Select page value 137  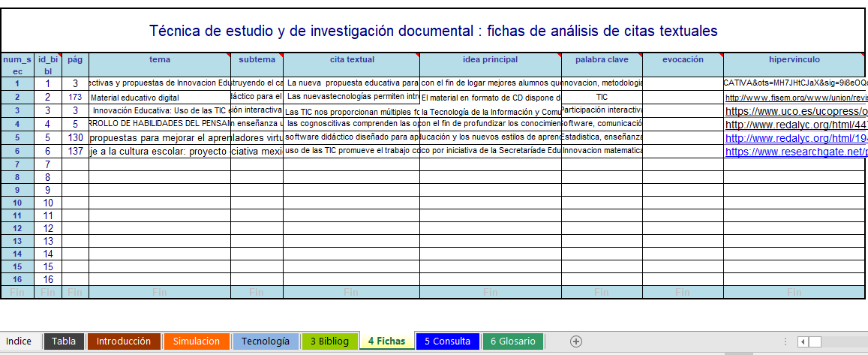[75, 151]
